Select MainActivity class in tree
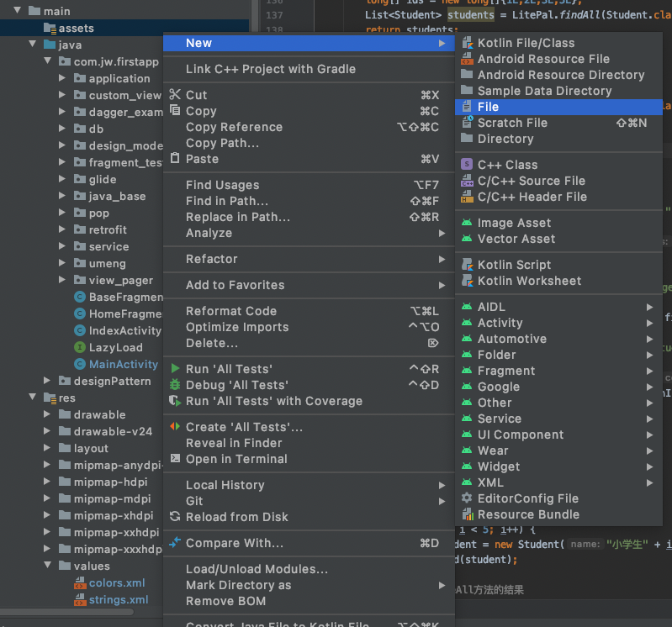 (x=124, y=364)
